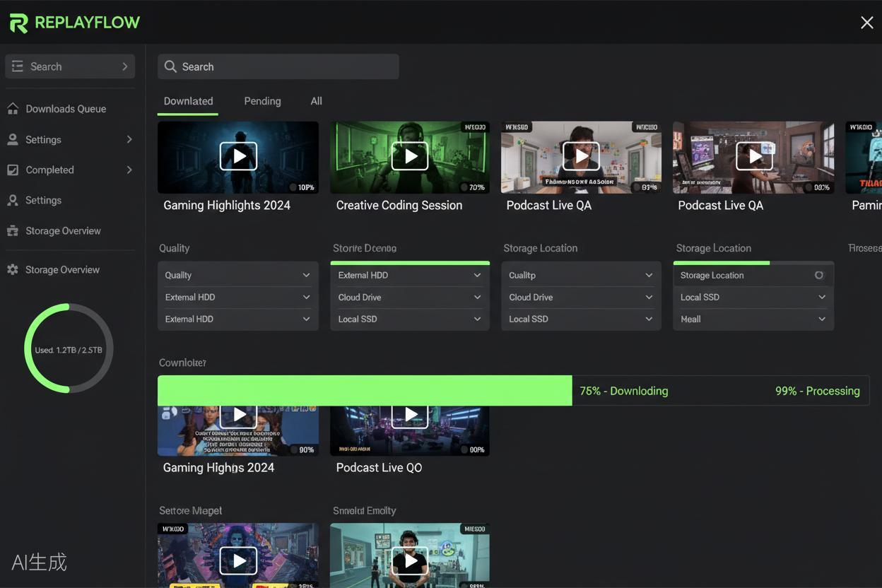Click the green 75% download progress bar
This screenshot has width=882, height=588.
tap(365, 391)
